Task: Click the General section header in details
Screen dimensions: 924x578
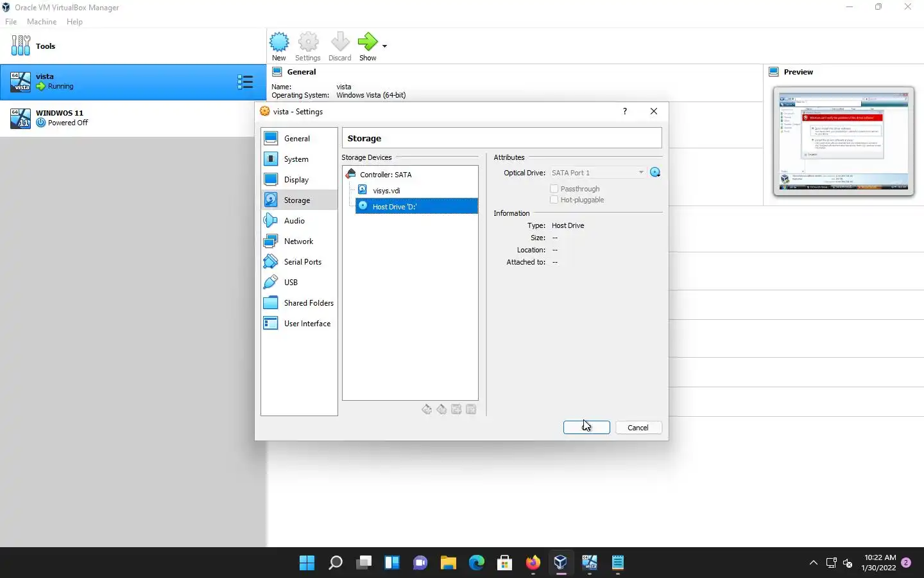Action: 302,72
